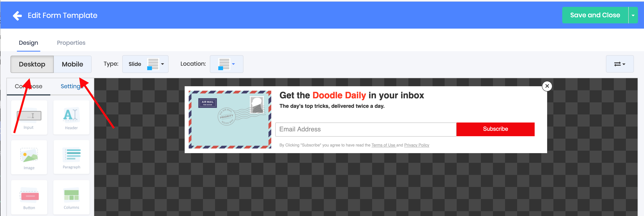The width and height of the screenshot is (644, 216).
Task: Go back using the arrow icon
Action: [x=17, y=16]
